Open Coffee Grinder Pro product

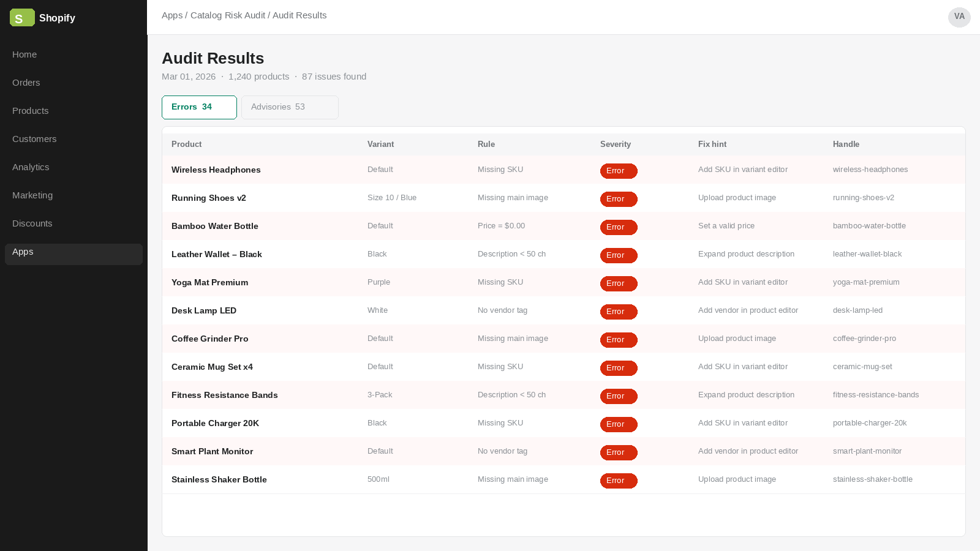coord(210,339)
